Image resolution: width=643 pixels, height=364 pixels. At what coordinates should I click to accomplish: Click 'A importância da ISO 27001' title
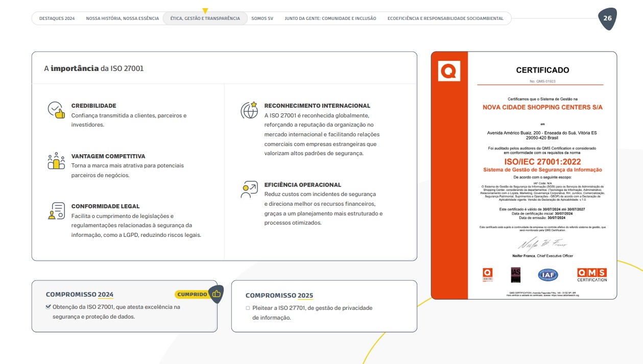[x=94, y=68]
